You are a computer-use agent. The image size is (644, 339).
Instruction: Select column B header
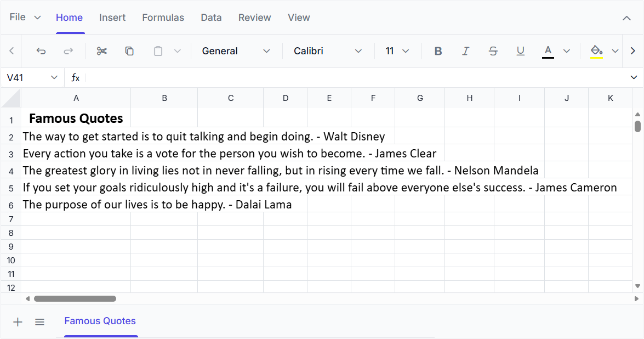click(164, 98)
